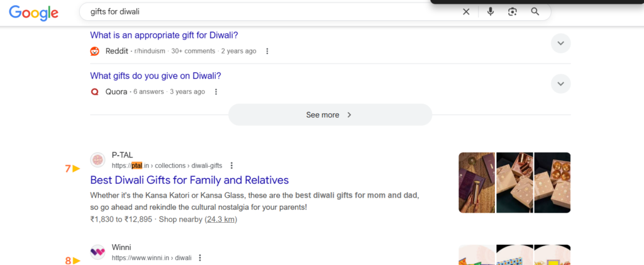Expand the Reddit discussion answer
This screenshot has width=644, height=265.
[x=560, y=43]
